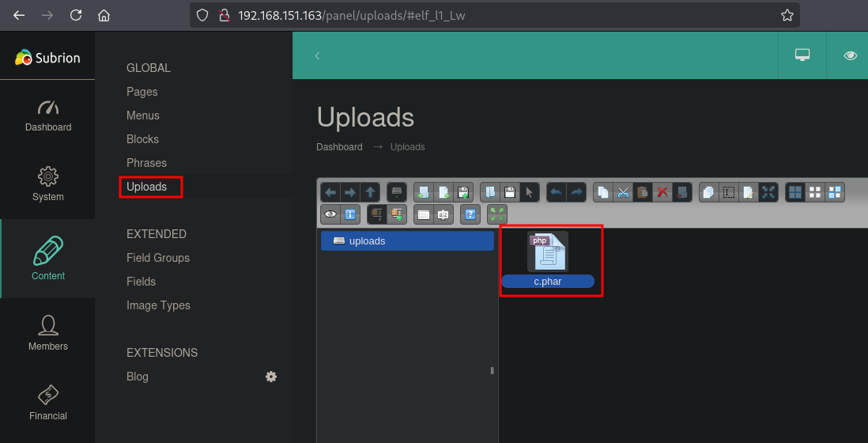This screenshot has height=443, width=868.
Task: Go to the Members section
Action: 48,333
